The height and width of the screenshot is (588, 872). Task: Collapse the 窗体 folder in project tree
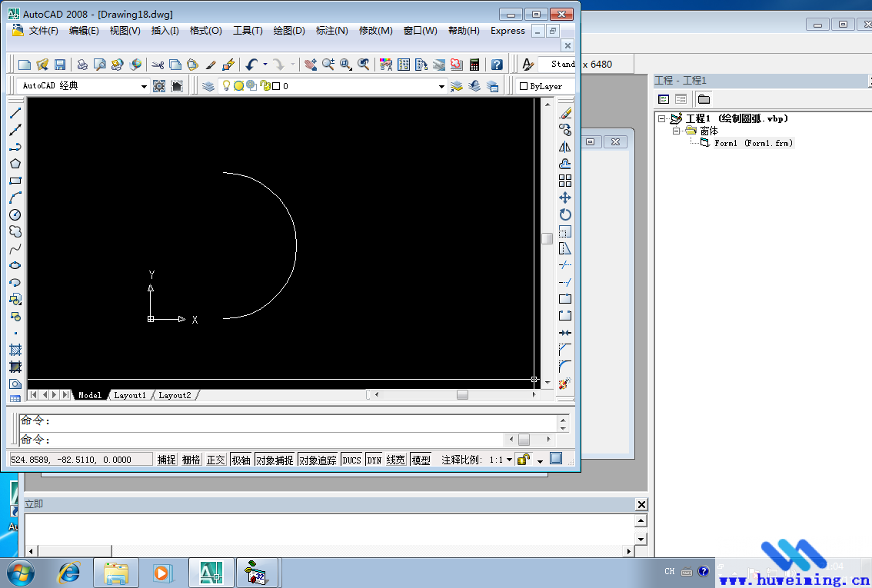[x=677, y=131]
